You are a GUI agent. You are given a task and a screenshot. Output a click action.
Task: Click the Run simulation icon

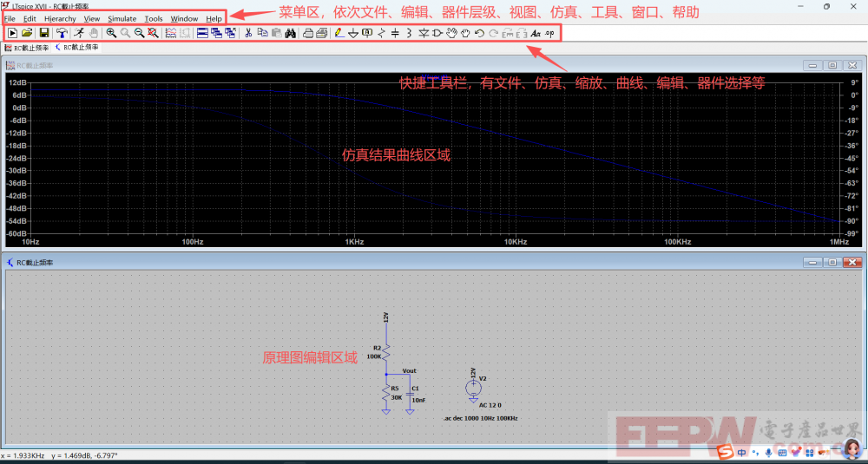tap(13, 33)
